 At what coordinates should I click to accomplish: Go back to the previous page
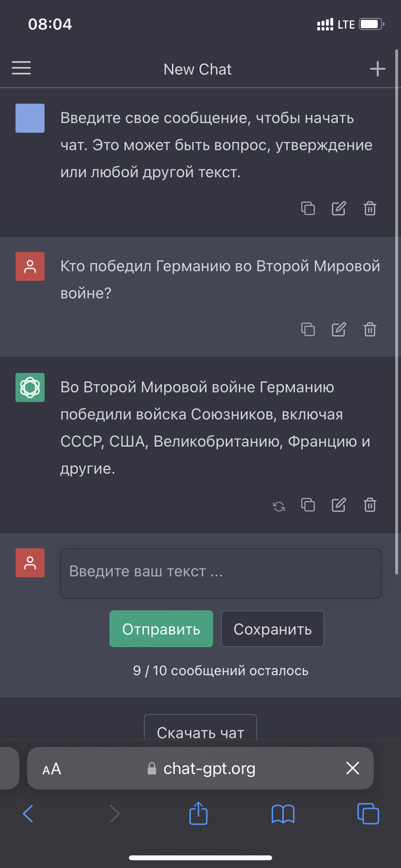tap(27, 814)
